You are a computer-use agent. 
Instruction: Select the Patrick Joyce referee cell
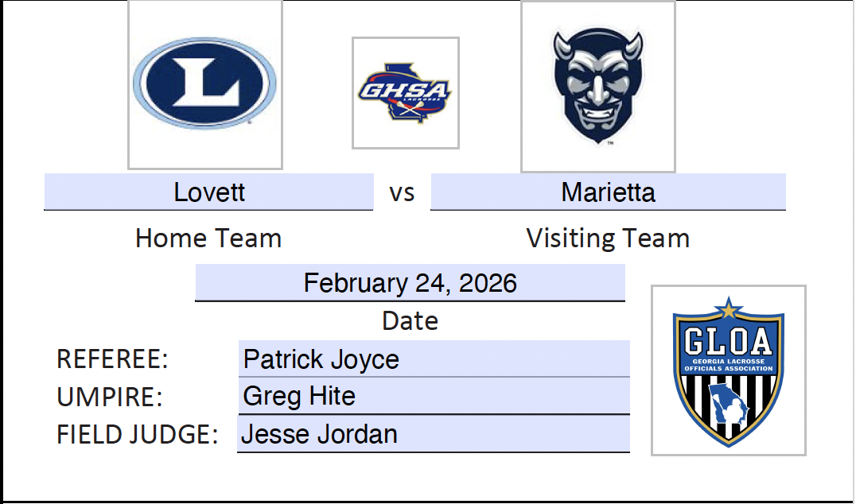(434, 359)
